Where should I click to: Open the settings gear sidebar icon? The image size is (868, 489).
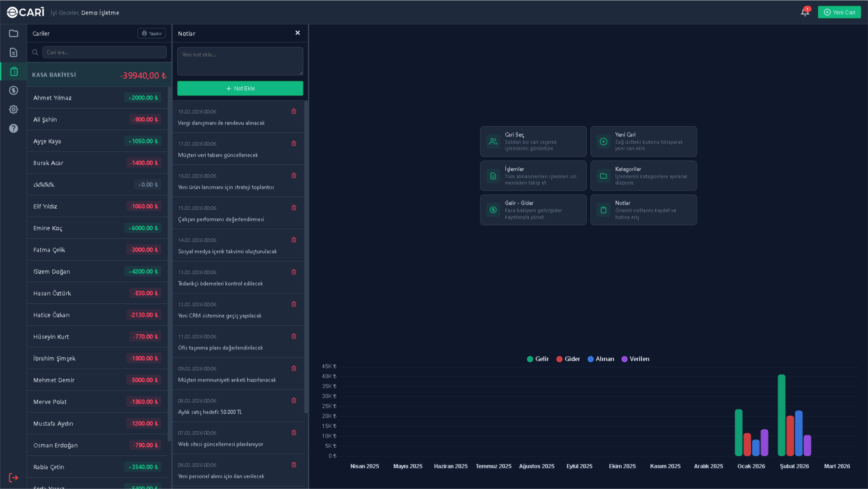click(13, 109)
